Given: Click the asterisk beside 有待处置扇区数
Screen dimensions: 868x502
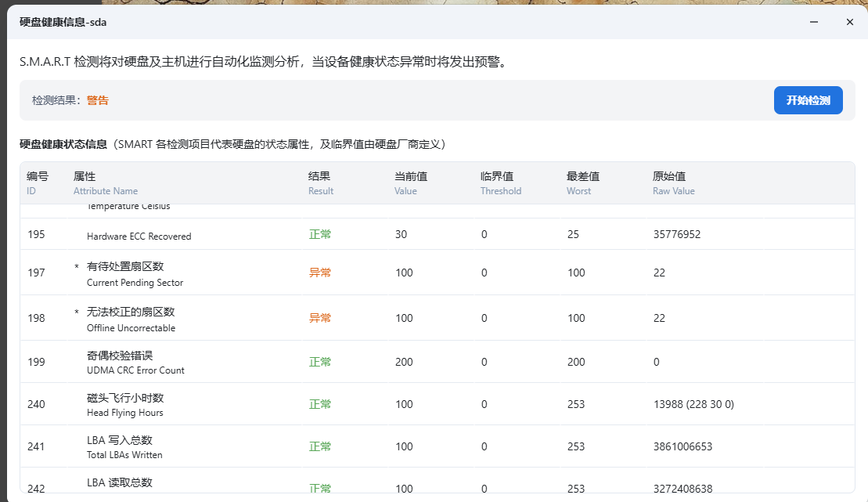Looking at the screenshot, I should tap(77, 267).
